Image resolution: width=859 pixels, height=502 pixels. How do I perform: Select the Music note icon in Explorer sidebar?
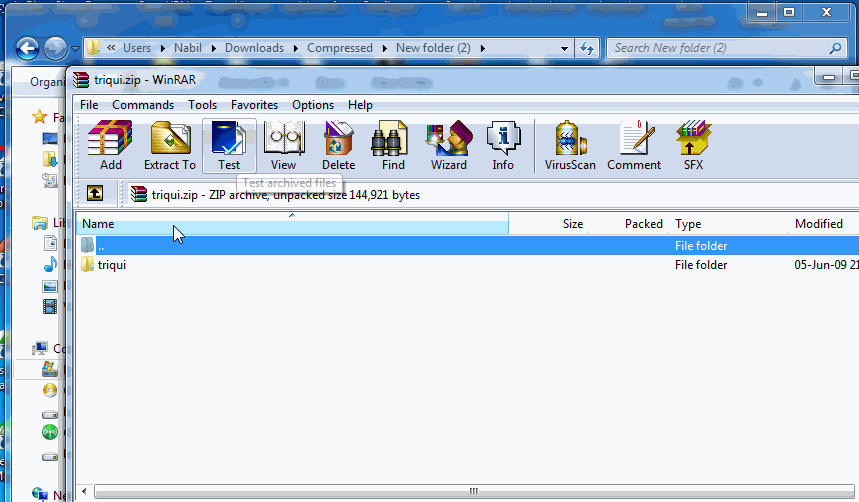[50, 264]
